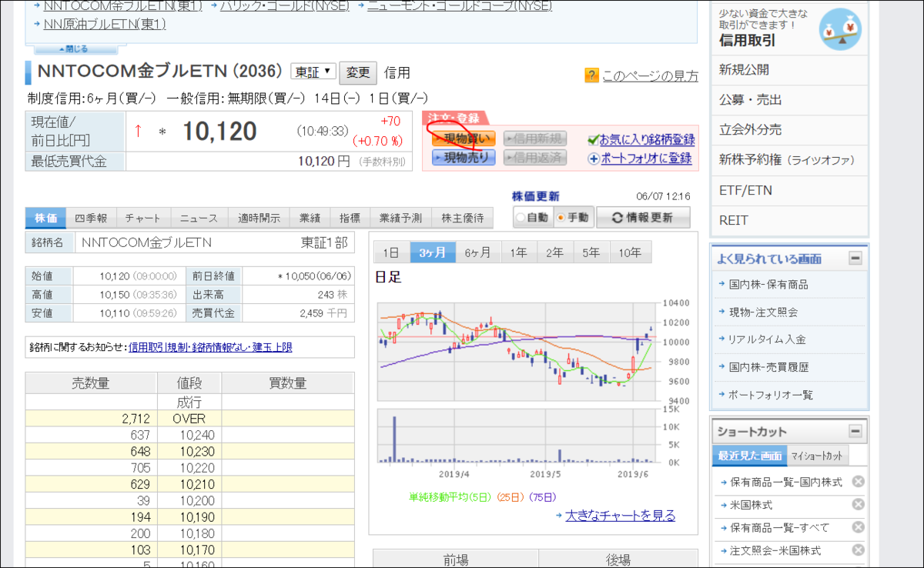Image resolution: width=924 pixels, height=568 pixels.
Task: Switch to the ニュース tab
Action: pos(199,219)
